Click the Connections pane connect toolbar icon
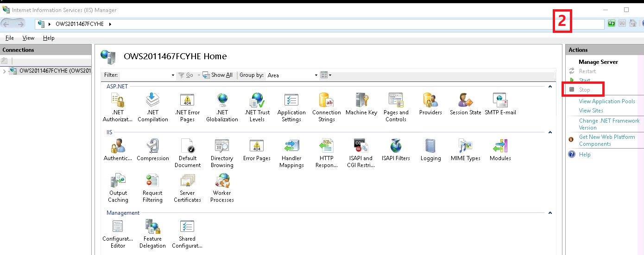The image size is (644, 255). 4,61
